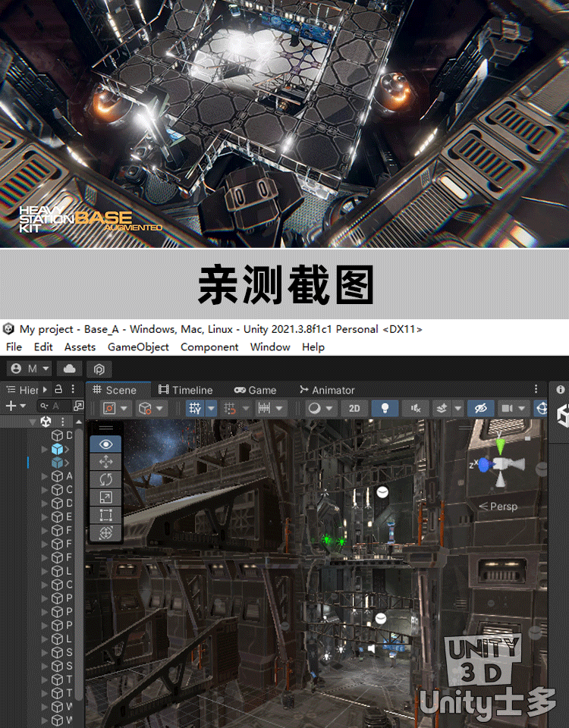
Task: Open the draw mode shading dropdown
Action: [x=320, y=408]
